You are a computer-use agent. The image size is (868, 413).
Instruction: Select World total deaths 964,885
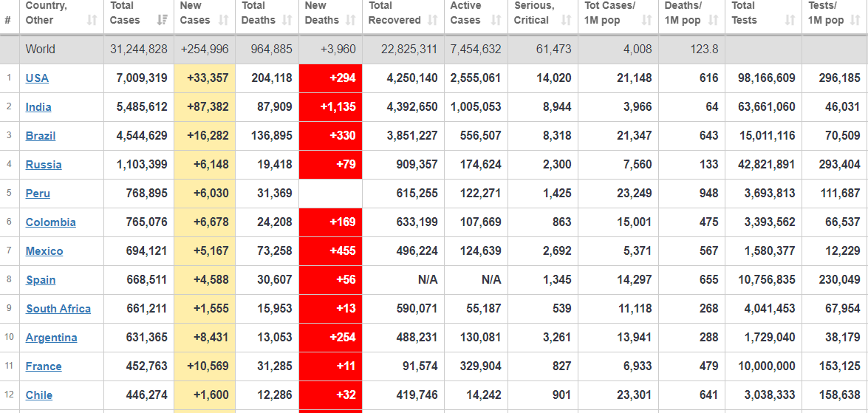[x=271, y=50]
